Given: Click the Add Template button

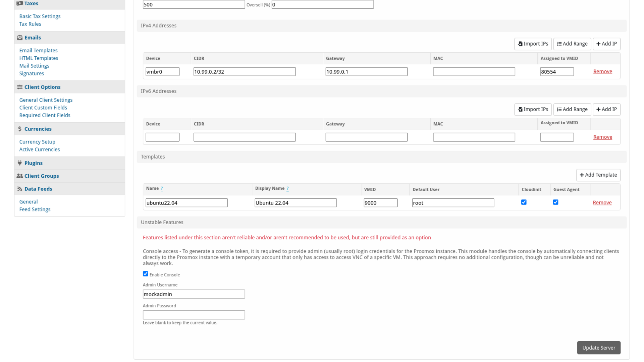Looking at the screenshot, I should 598,175.
